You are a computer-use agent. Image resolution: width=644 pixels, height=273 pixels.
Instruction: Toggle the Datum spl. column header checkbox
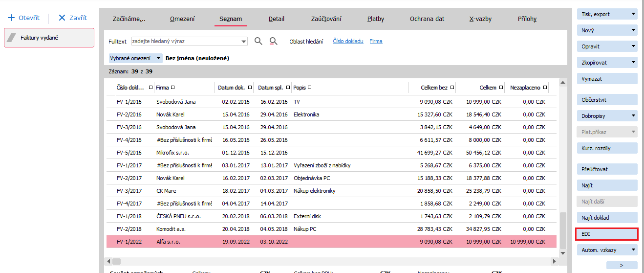pos(288,88)
